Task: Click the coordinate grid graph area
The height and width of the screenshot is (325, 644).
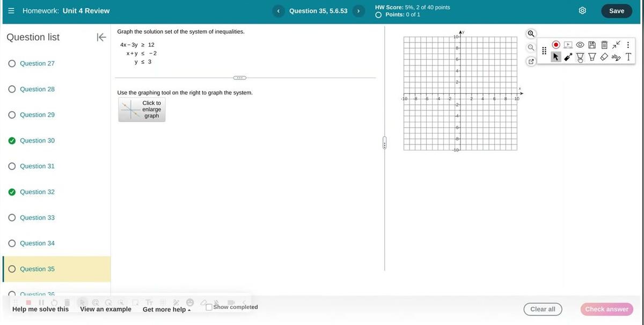Action: [460, 93]
